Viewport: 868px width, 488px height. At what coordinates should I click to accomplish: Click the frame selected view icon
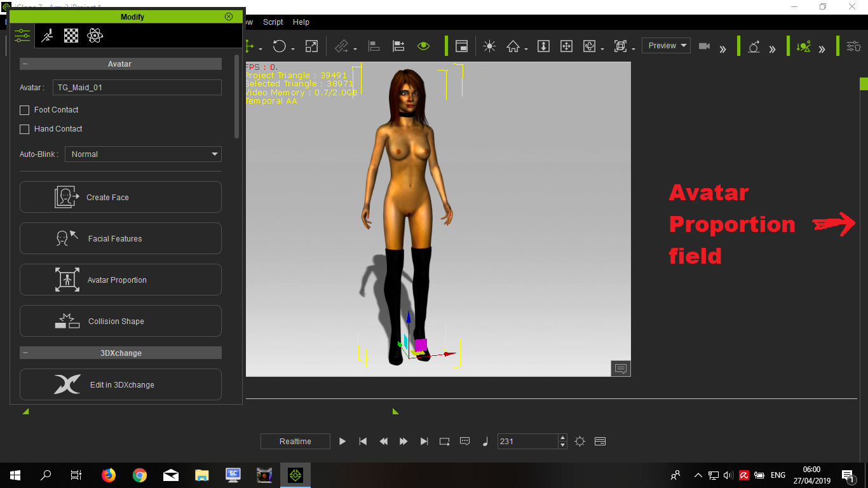click(x=621, y=46)
